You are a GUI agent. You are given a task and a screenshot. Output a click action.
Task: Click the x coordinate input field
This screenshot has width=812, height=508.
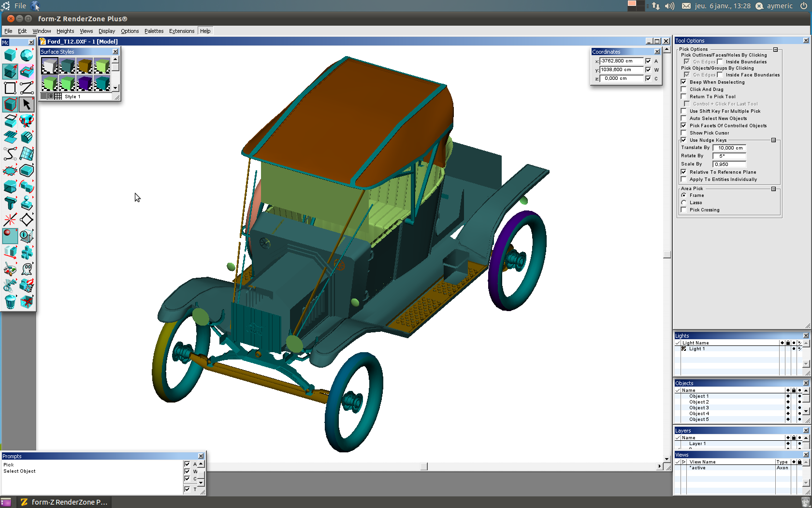click(x=622, y=61)
